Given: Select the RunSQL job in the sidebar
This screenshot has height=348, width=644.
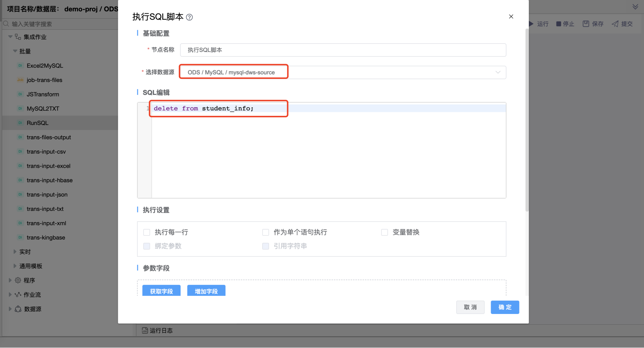Looking at the screenshot, I should (x=37, y=123).
